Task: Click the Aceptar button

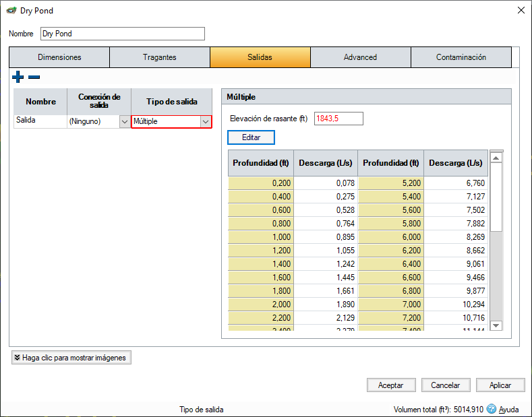Action: (x=391, y=385)
